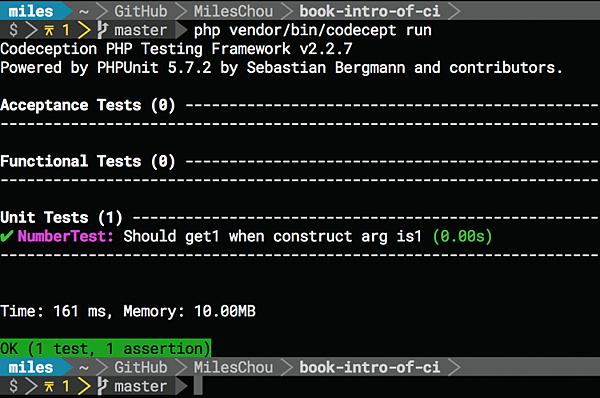The image size is (600, 398).
Task: Click the green OK (1 test, 1 assertion) bar
Action: [x=105, y=348]
